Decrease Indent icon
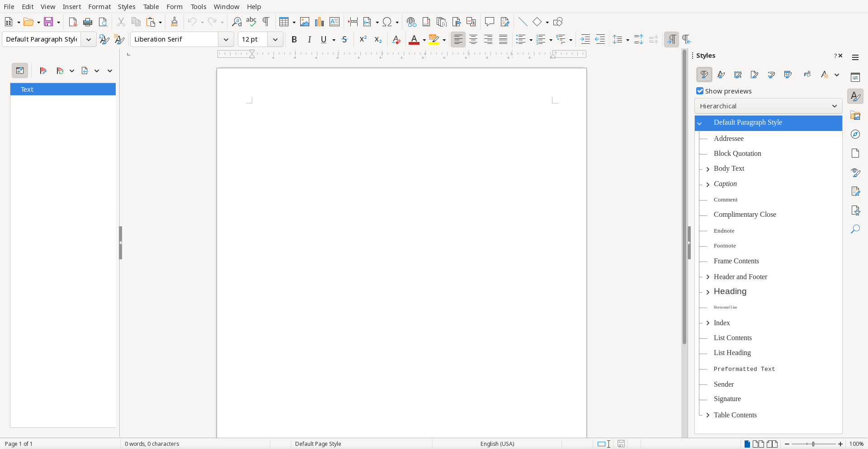Image resolution: width=868 pixels, height=449 pixels. click(x=600, y=39)
